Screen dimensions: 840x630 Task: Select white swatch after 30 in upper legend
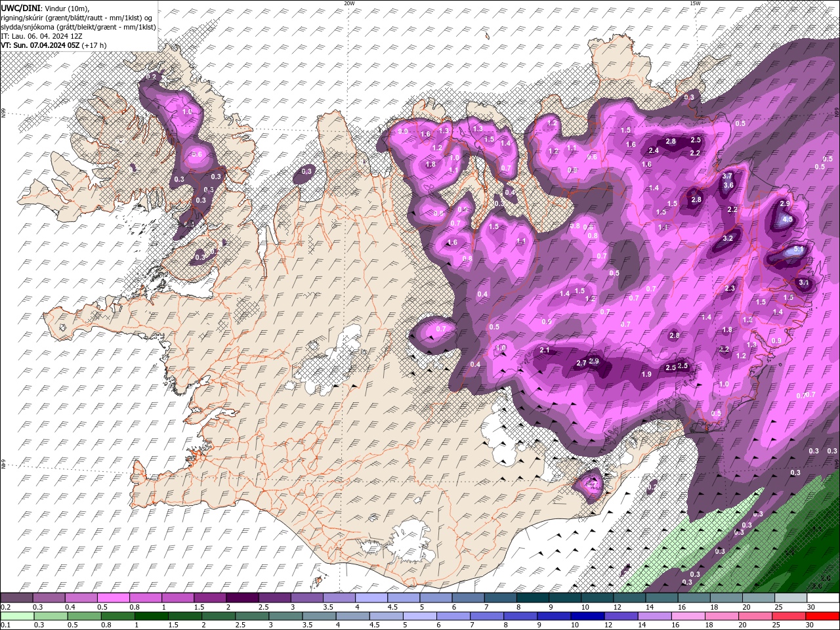(823, 597)
